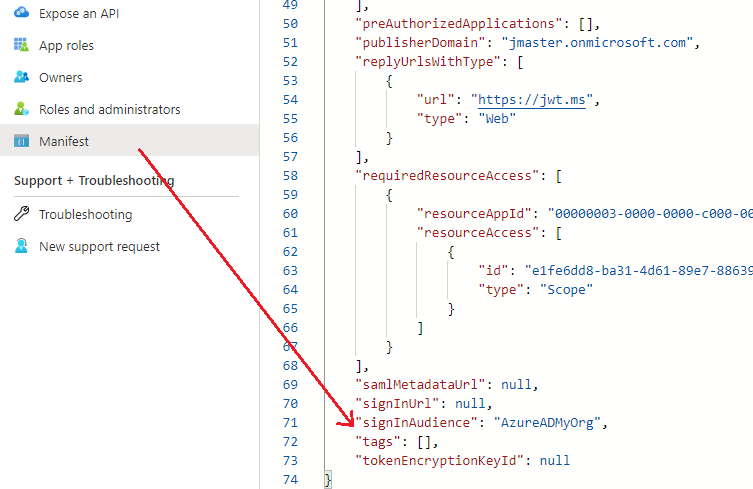Click the Expose an API cloud icon

21,12
